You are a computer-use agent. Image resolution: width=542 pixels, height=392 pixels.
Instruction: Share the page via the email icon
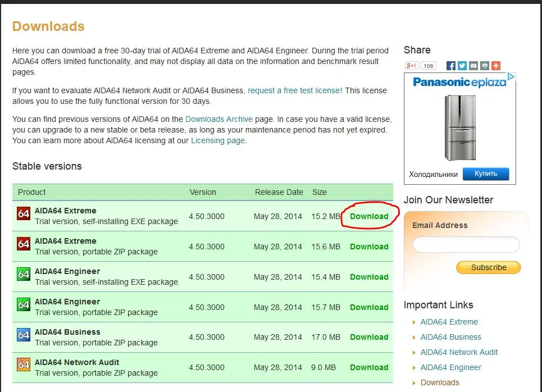473,66
